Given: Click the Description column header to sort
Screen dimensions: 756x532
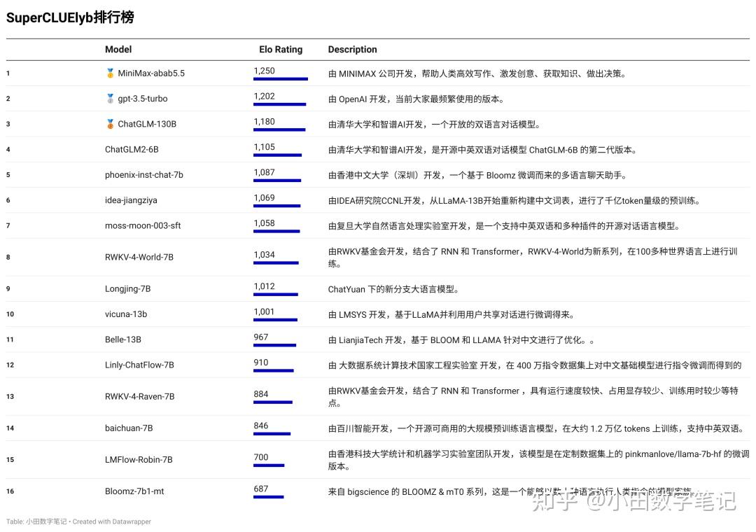Looking at the screenshot, I should tap(352, 50).
